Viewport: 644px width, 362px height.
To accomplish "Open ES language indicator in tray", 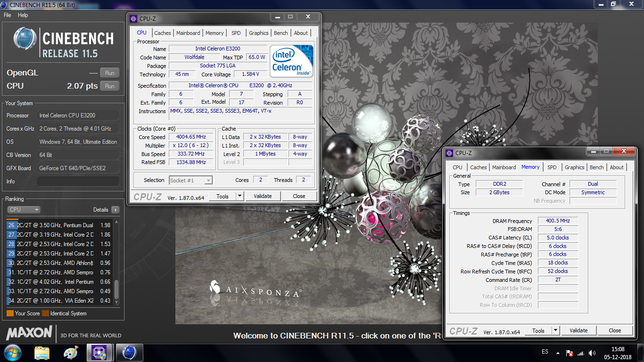I will pos(545,352).
